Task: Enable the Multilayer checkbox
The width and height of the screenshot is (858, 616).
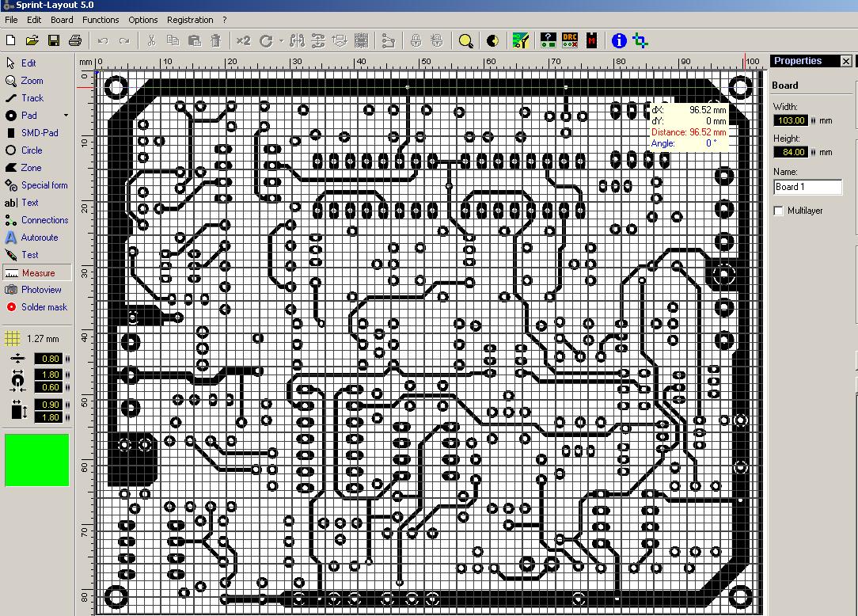Action: click(779, 211)
